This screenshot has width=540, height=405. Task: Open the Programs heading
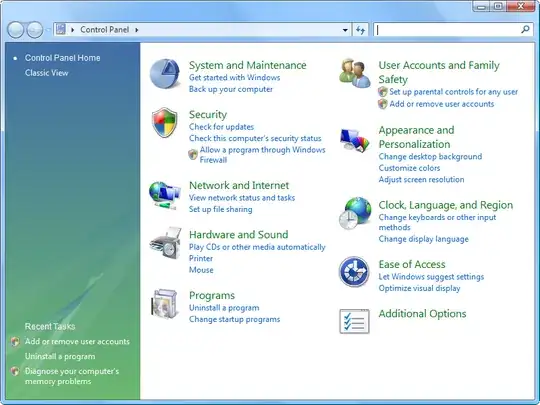(212, 295)
